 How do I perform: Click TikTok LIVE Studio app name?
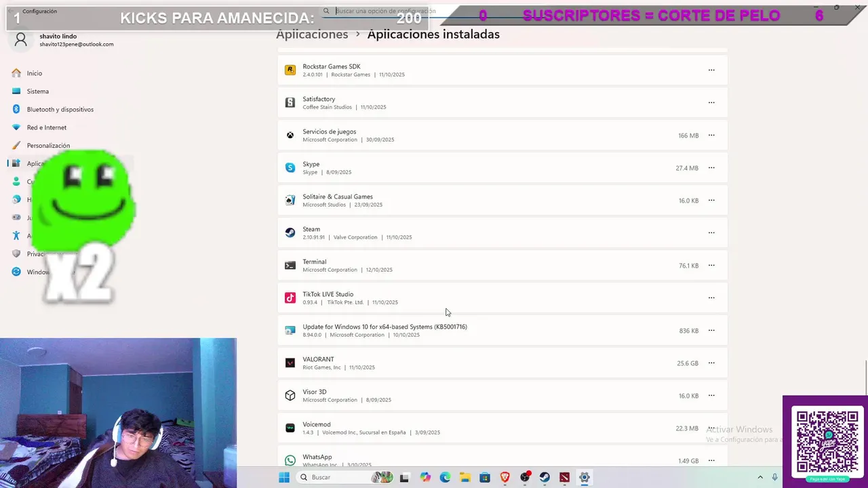point(328,294)
